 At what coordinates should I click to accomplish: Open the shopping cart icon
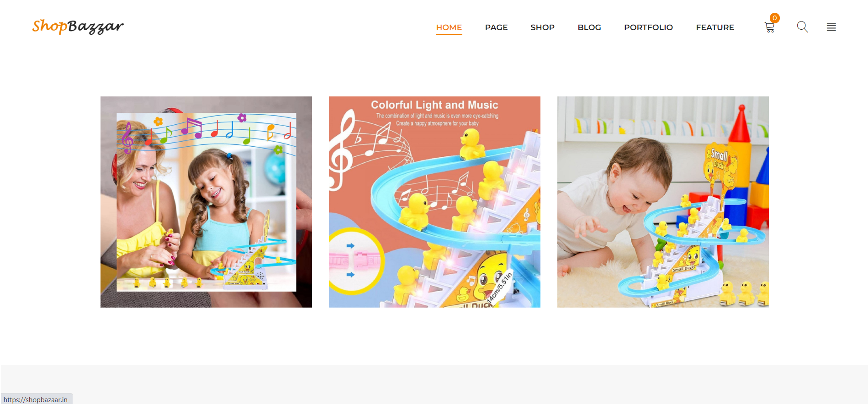pyautogui.click(x=769, y=27)
